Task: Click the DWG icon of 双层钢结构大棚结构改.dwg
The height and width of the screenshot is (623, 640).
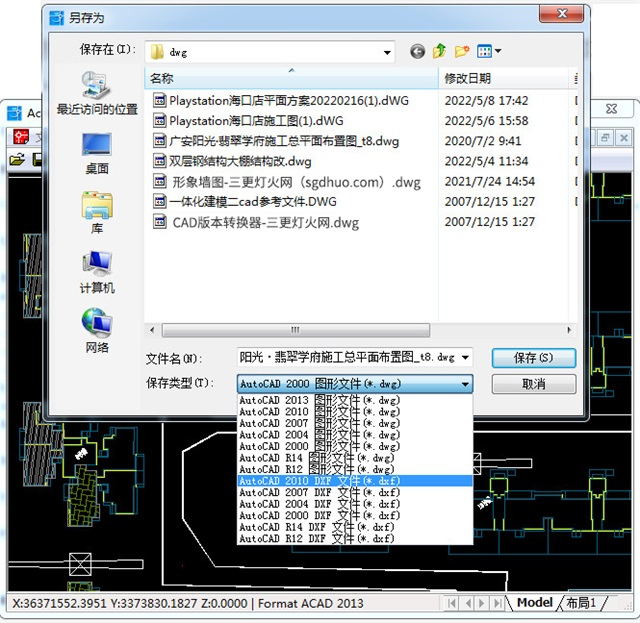Action: (160, 161)
